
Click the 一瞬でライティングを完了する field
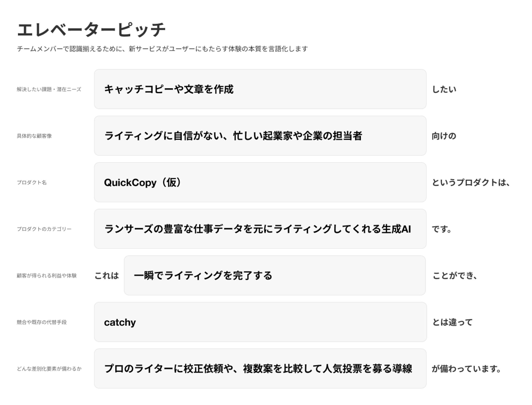pyautogui.click(x=275, y=276)
